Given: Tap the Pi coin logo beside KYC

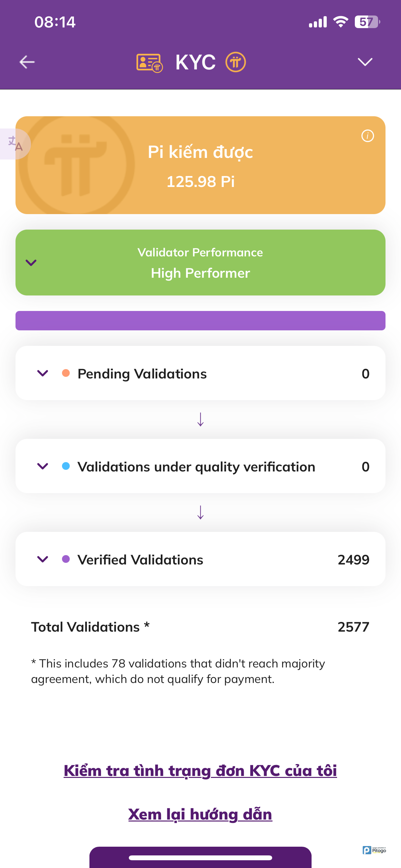Looking at the screenshot, I should tap(236, 62).
